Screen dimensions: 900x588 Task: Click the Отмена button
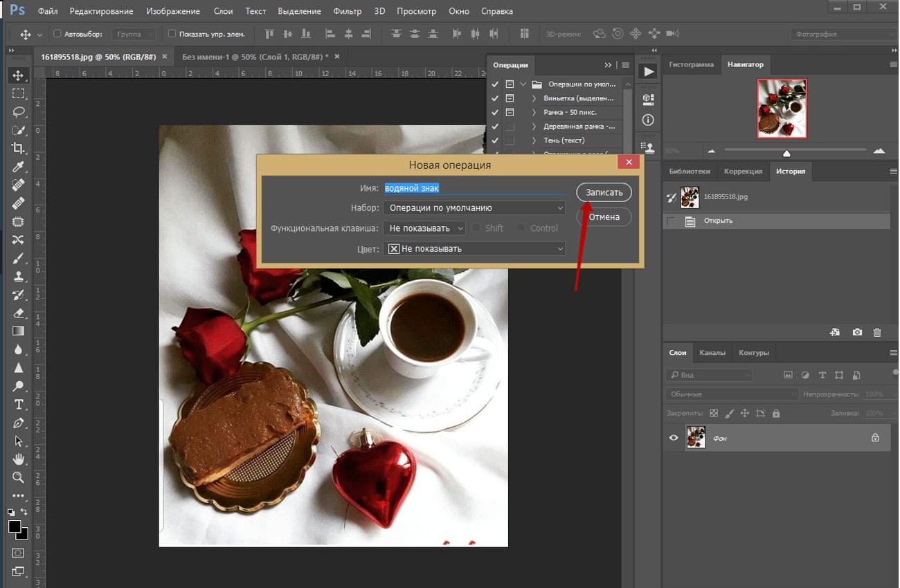pos(604,217)
